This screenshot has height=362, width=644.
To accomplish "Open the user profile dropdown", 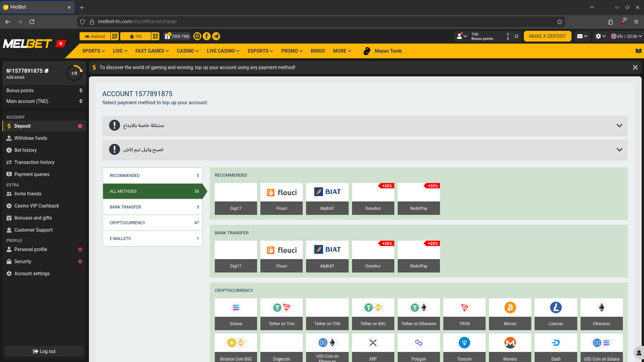I will 462,36.
